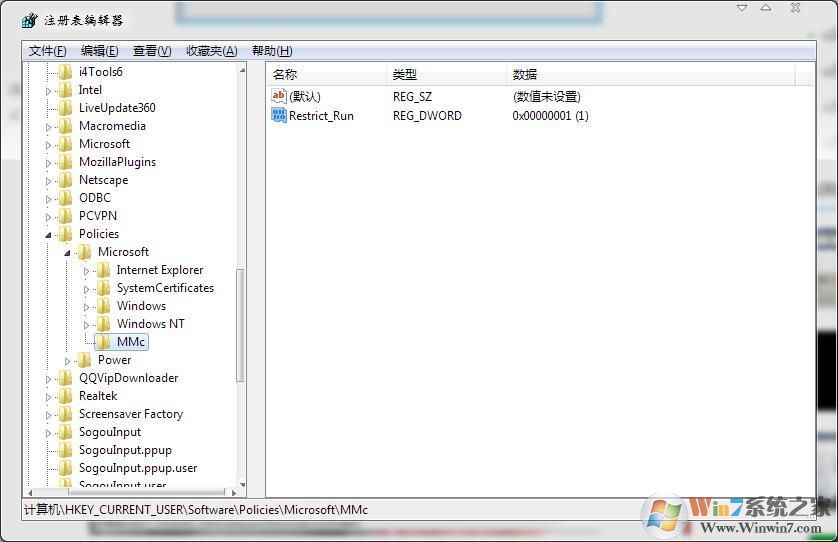
Task: Click the Screensaver Factory folder icon
Action: click(66, 414)
